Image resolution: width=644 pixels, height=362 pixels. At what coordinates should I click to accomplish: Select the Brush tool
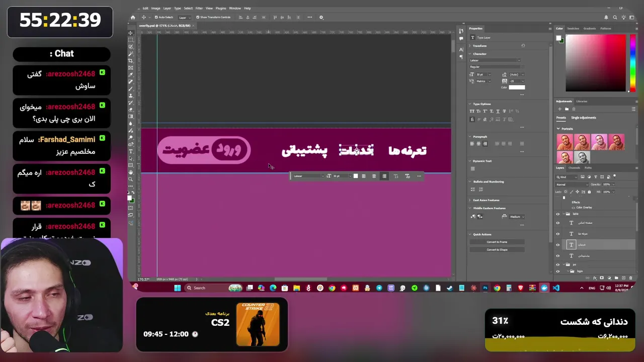coord(131,88)
